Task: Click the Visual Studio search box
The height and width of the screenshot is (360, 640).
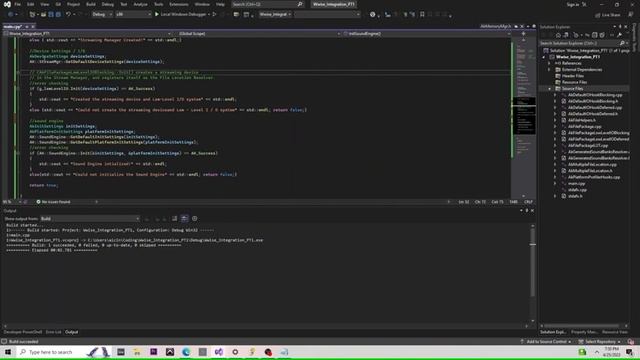Action: pos(268,4)
